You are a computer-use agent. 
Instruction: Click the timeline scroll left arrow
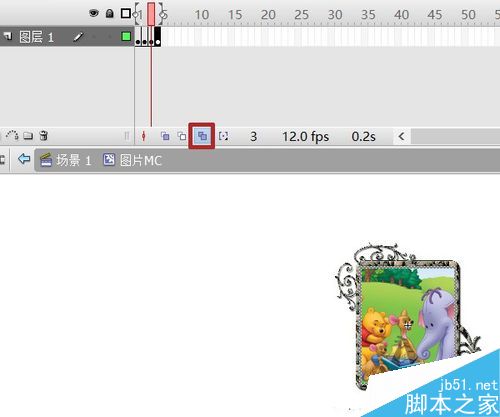click(x=402, y=136)
